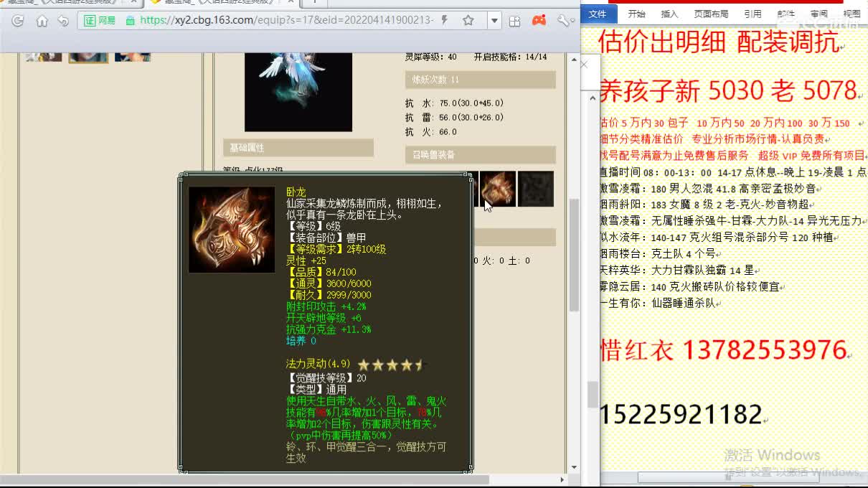
Task: Click the summoned beast portrait image
Action: [x=298, y=91]
